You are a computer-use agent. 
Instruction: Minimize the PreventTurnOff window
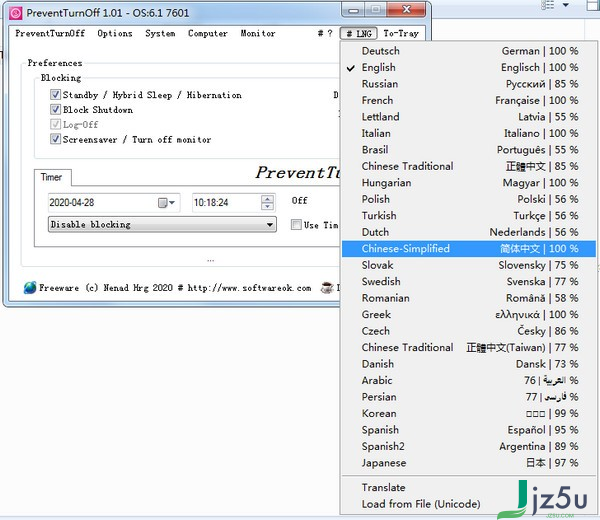point(353,10)
